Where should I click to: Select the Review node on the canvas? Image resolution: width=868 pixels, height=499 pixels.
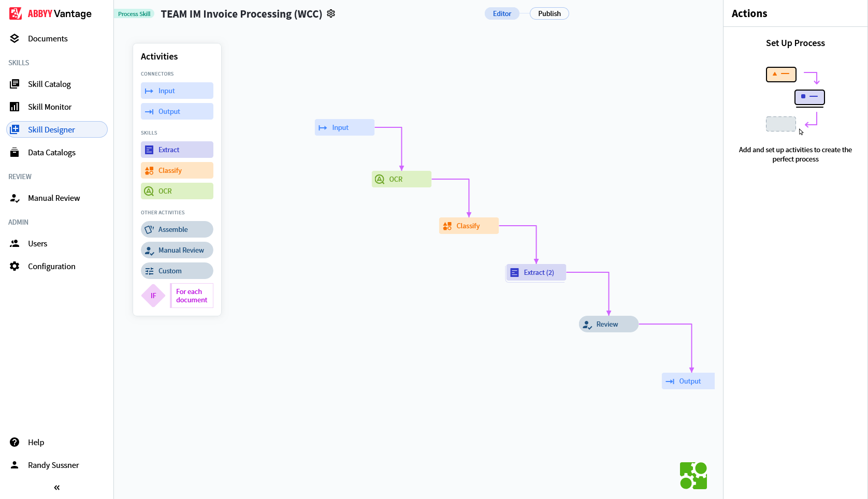click(608, 324)
